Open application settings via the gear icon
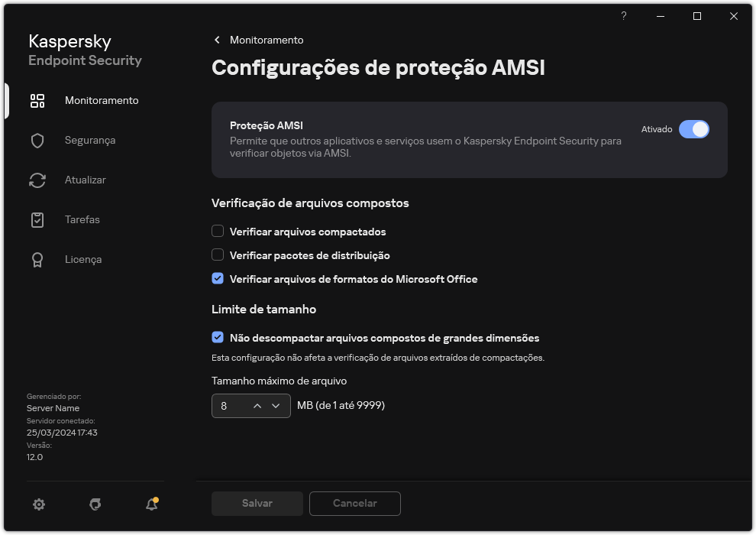Screen dimensions: 756x535 tap(38, 504)
